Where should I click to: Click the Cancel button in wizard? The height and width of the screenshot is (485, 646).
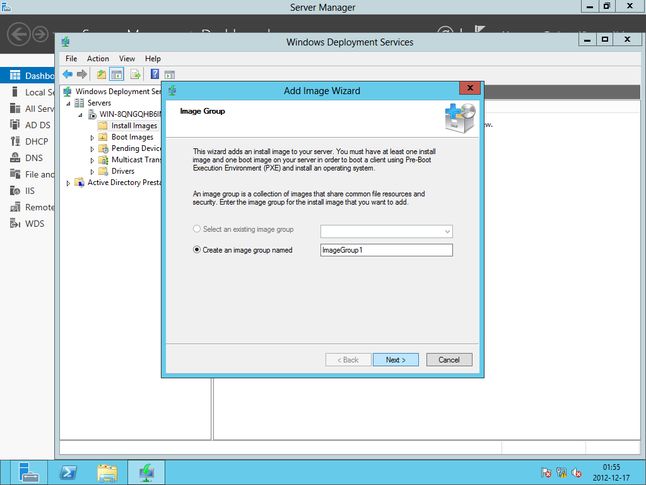[x=449, y=360]
